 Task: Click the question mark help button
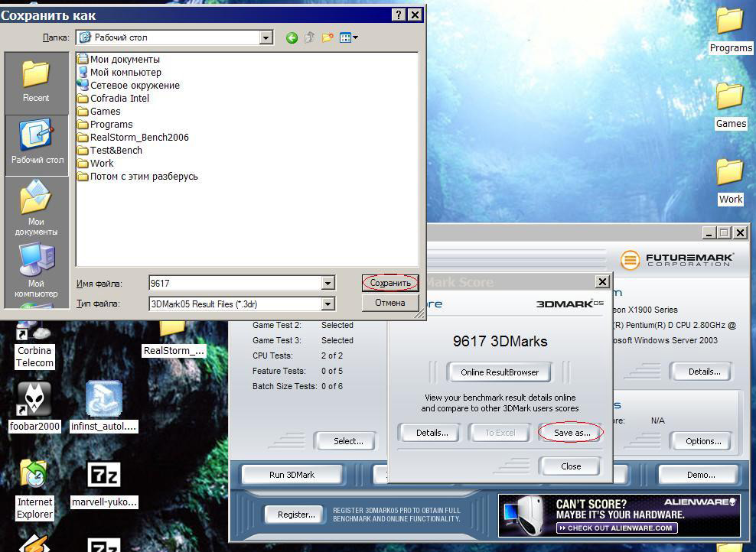pos(398,15)
